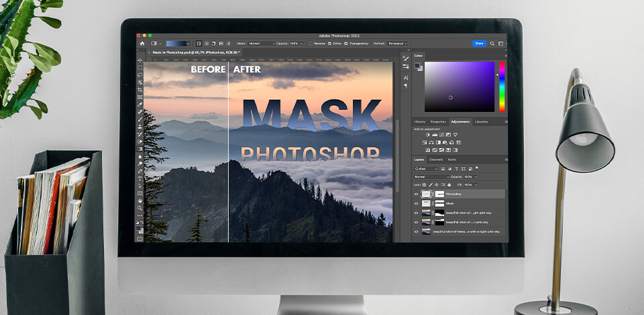Open the Method Perceptual dropdown

[x=398, y=44]
